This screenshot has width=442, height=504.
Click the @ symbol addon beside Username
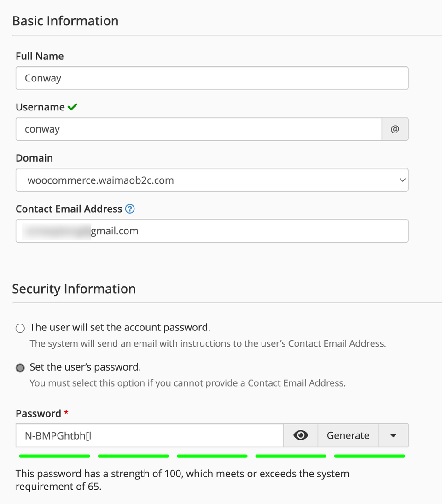395,129
